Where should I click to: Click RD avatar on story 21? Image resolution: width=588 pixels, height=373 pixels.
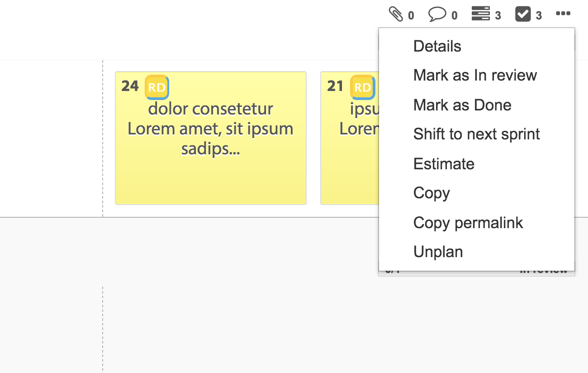[x=362, y=87]
